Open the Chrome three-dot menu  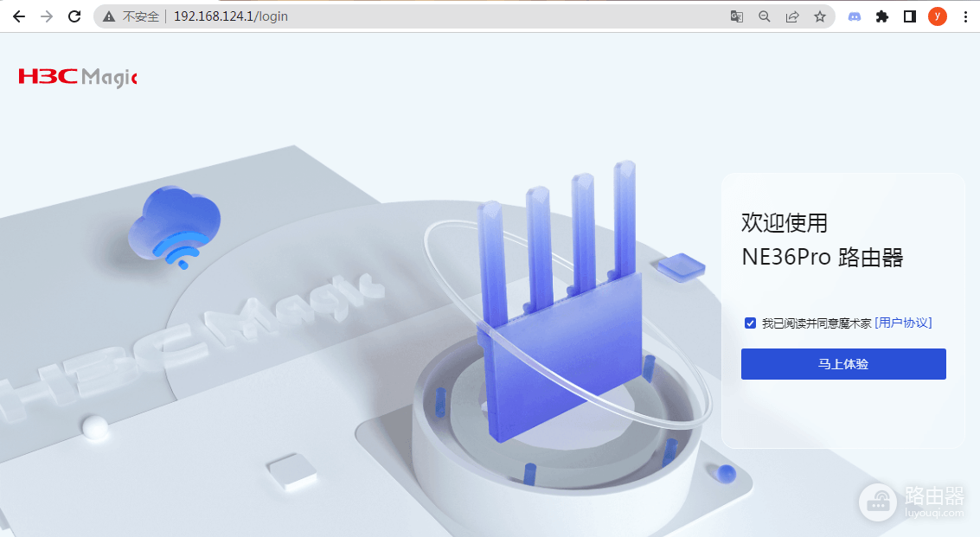pos(965,16)
